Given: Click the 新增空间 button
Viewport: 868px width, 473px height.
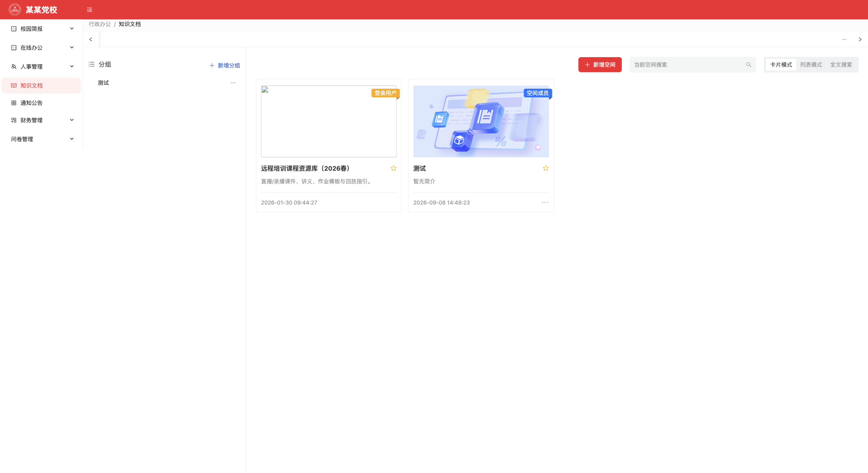Looking at the screenshot, I should click(600, 65).
